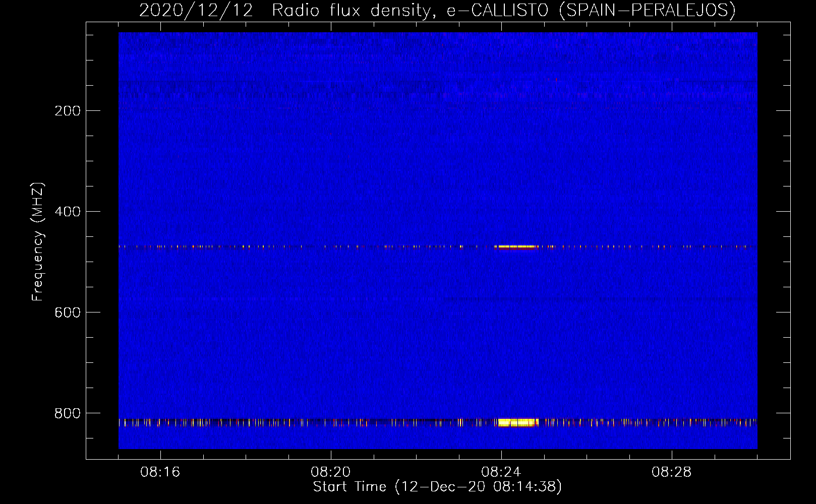Click the 08:16 time tick label

coord(160,472)
